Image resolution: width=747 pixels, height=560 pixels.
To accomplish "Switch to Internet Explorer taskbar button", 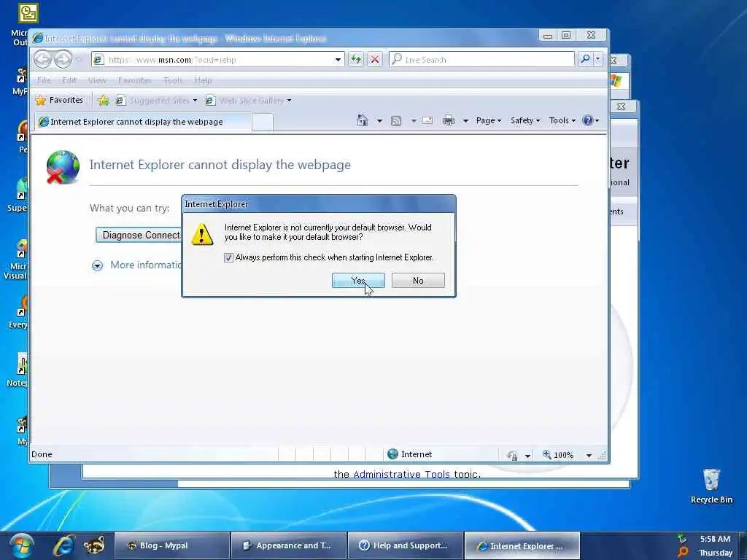I will pos(522,545).
